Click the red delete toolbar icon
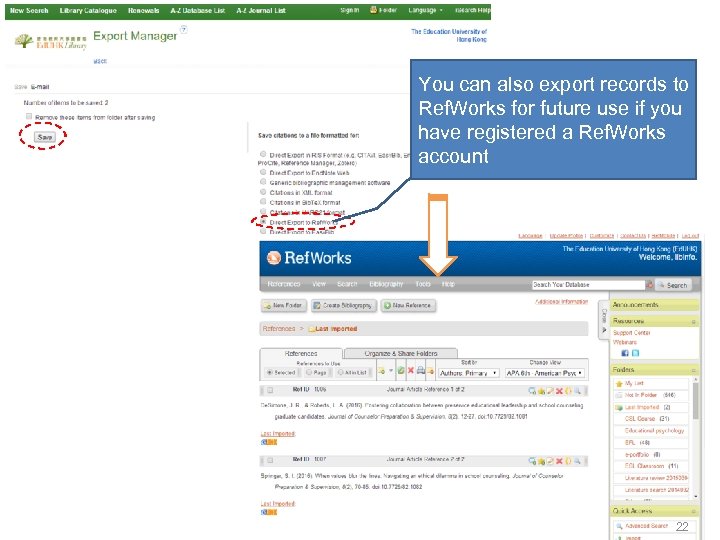720x540 pixels. [x=411, y=371]
